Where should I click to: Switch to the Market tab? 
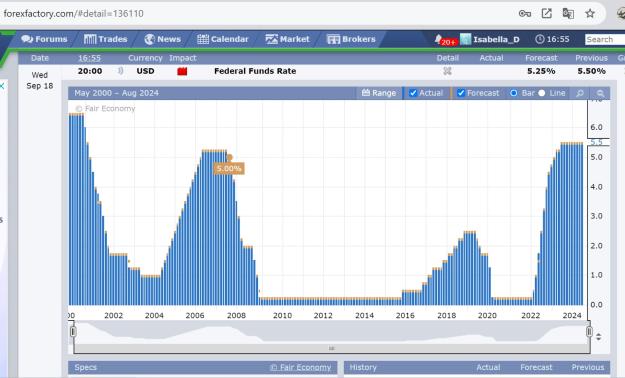[x=287, y=39]
